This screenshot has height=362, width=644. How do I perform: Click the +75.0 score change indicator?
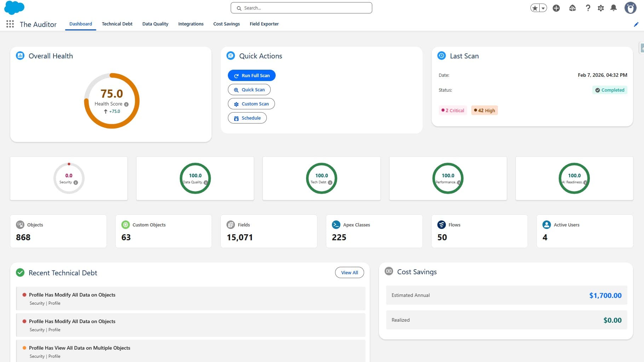(112, 111)
